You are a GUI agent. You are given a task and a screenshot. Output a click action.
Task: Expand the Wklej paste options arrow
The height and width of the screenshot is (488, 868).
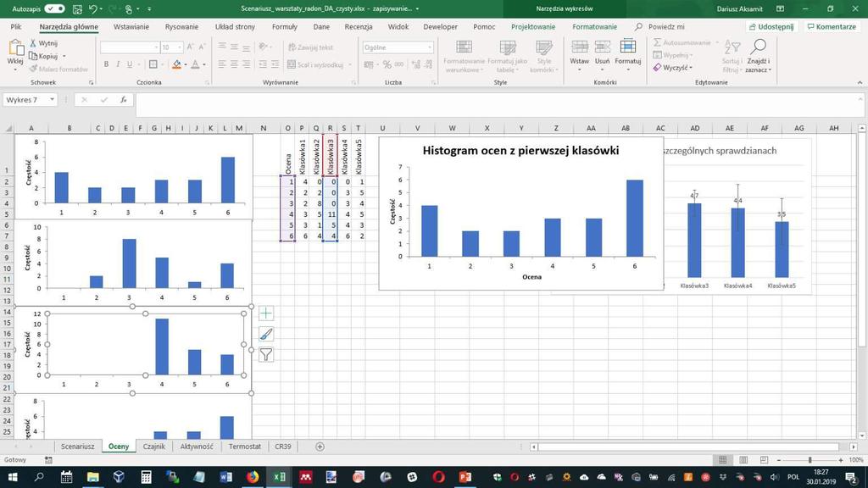15,69
